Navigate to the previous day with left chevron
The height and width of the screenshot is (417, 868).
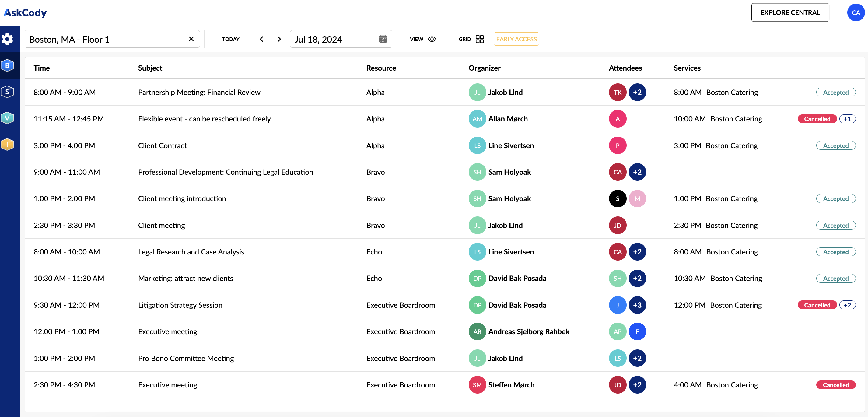[x=262, y=39]
